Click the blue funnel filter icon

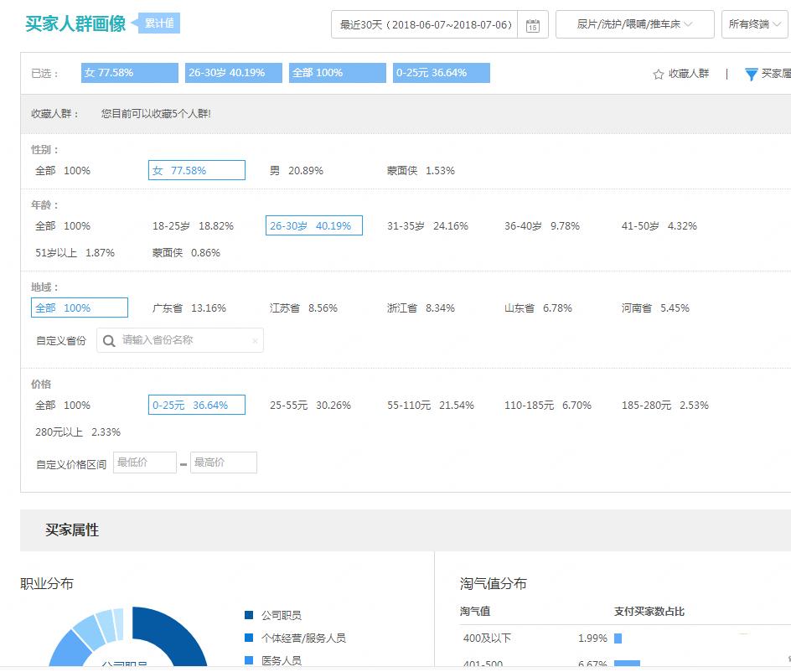(x=752, y=74)
